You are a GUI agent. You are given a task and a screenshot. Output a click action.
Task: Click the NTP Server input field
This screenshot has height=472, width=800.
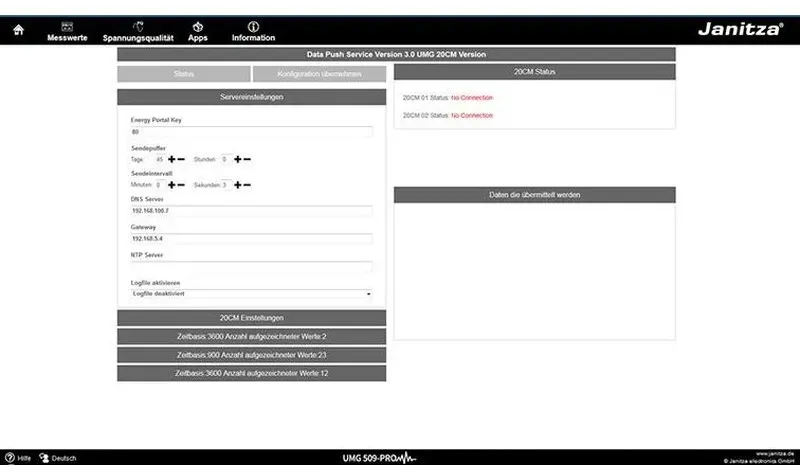click(252, 266)
